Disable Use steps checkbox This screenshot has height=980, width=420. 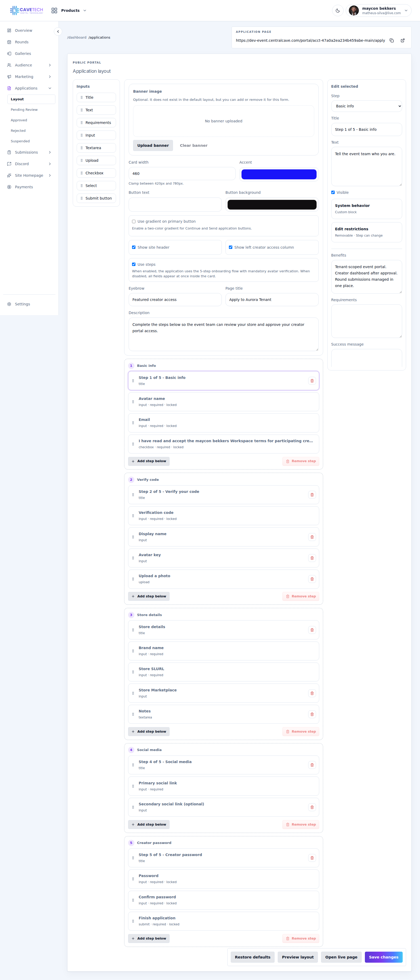pos(134,264)
